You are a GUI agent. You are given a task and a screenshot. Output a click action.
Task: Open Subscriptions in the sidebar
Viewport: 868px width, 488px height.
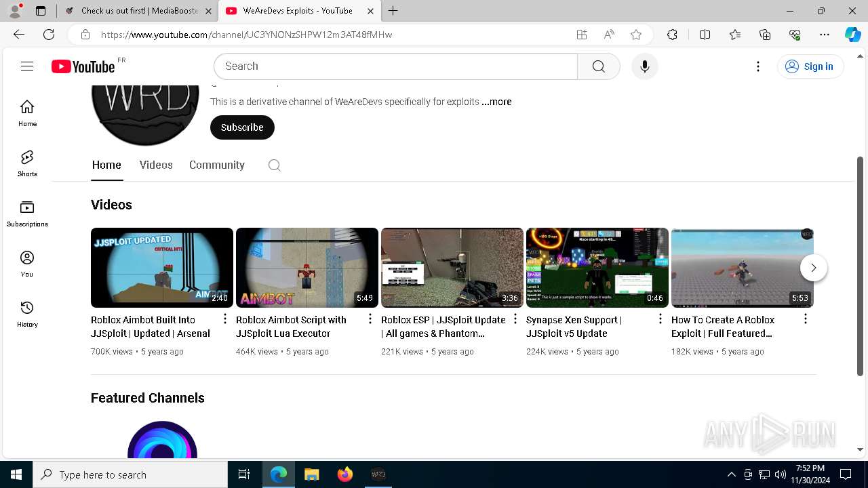pos(27,213)
